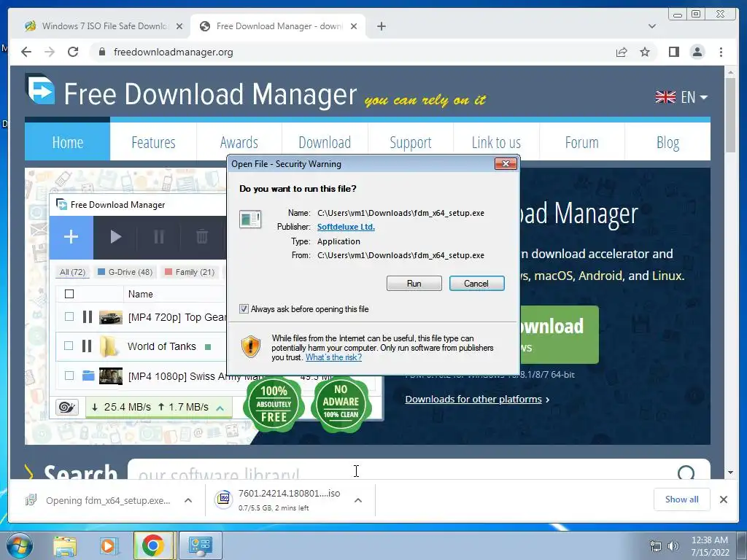Reload the page with the refresh icon

click(x=73, y=52)
